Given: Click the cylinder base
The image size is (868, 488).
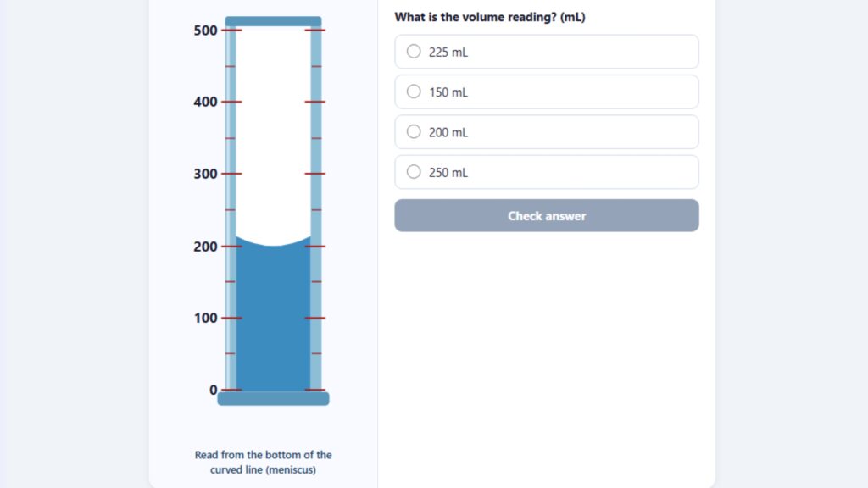Looking at the screenshot, I should point(273,396).
